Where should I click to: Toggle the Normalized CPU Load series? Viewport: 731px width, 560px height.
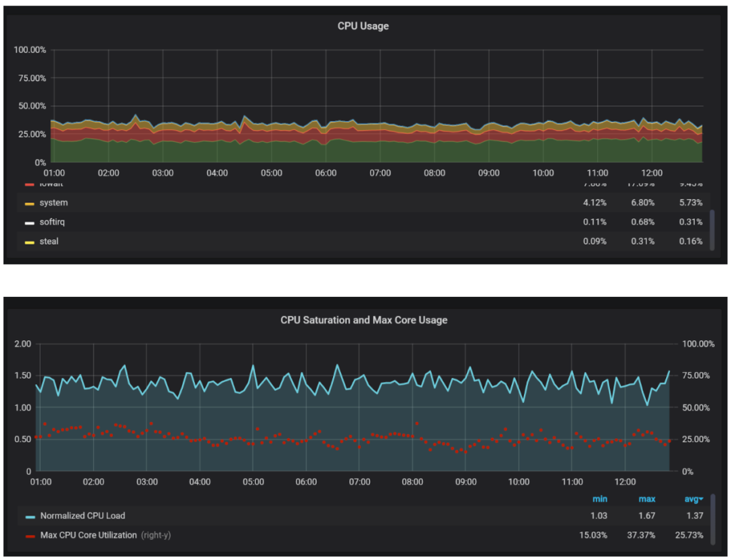point(83,516)
